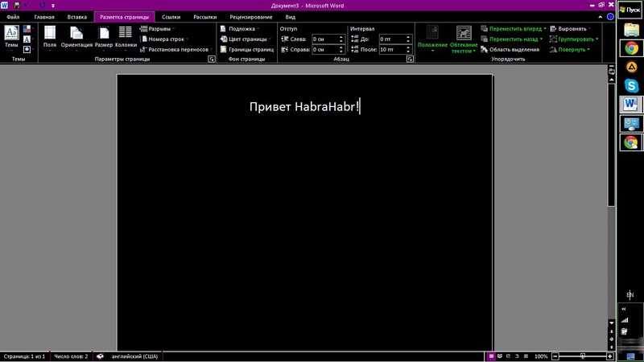Decrease До spacing with spinner arrow
Screen dimensions: 644x362
(x=408, y=42)
